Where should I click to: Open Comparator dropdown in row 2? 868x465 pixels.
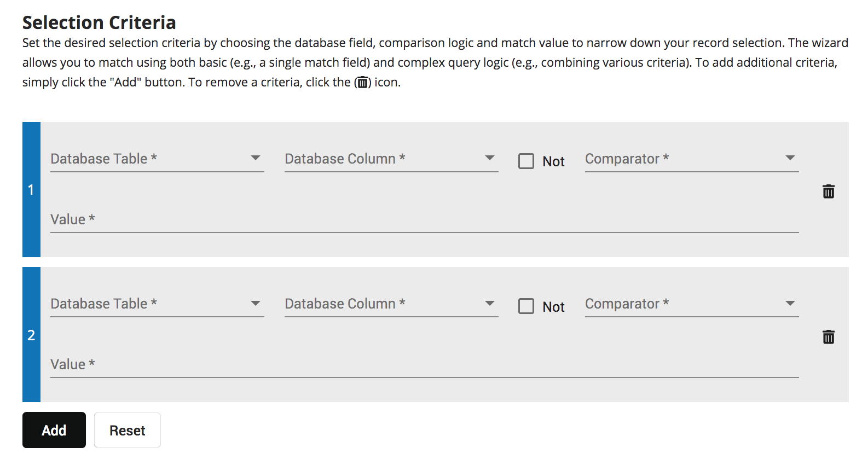point(691,304)
